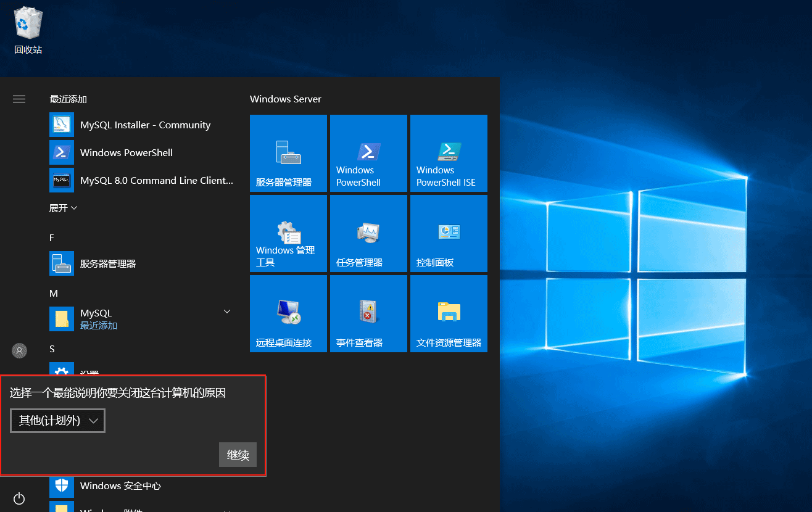
Task: Click the hamburger menu icon in Start
Action: pyautogui.click(x=19, y=99)
